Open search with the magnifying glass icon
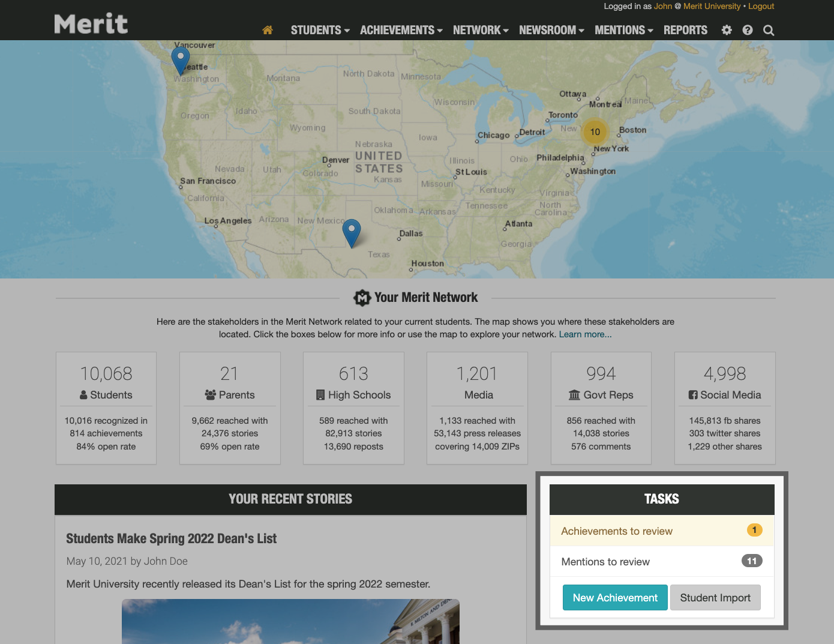Screen dimensions: 834x644 coord(769,29)
